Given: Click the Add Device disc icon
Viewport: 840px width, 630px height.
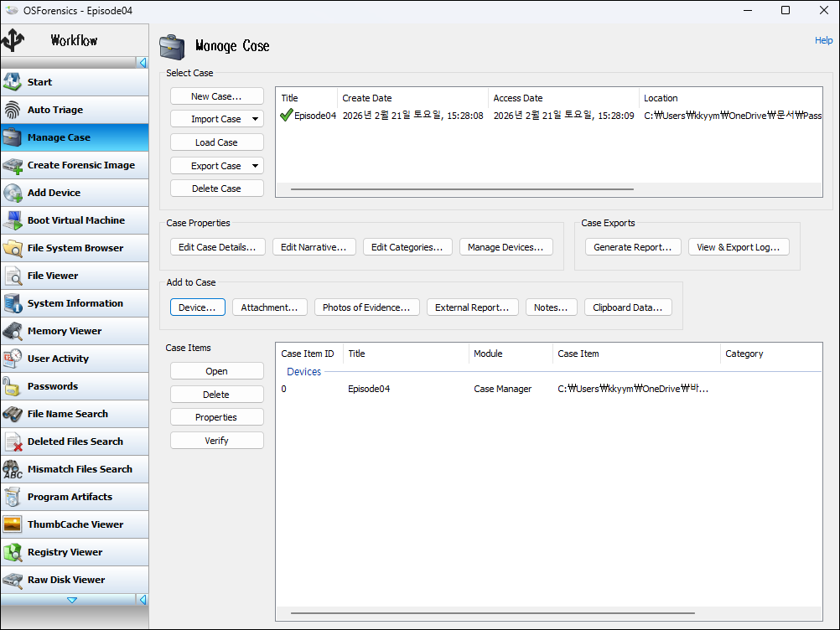Looking at the screenshot, I should pos(13,193).
